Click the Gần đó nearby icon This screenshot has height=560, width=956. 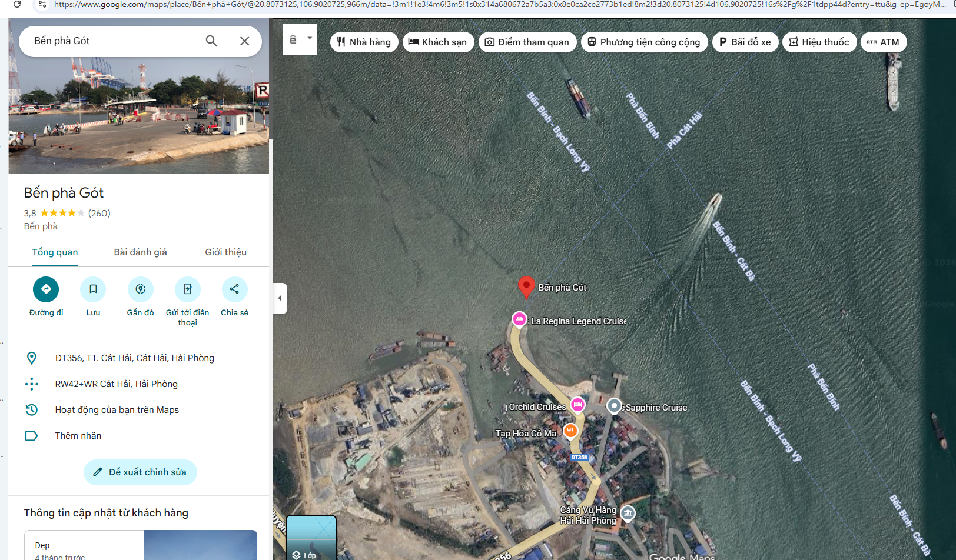tap(140, 289)
